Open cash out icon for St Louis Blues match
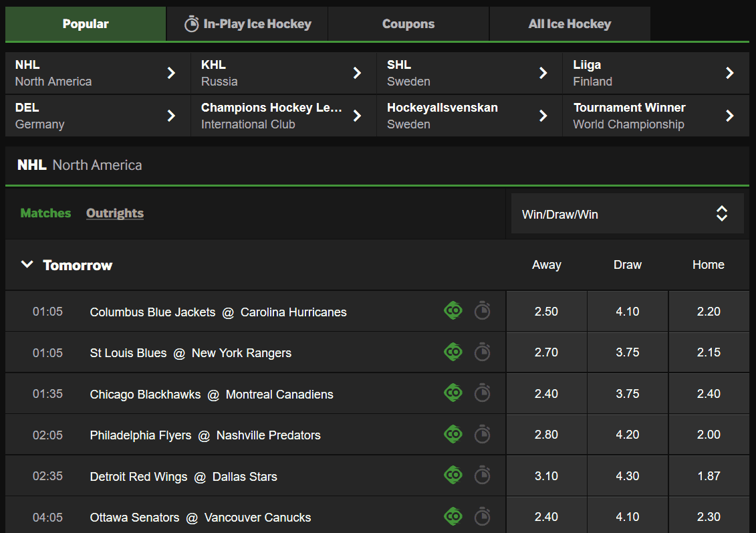This screenshot has height=533, width=756. 453,352
